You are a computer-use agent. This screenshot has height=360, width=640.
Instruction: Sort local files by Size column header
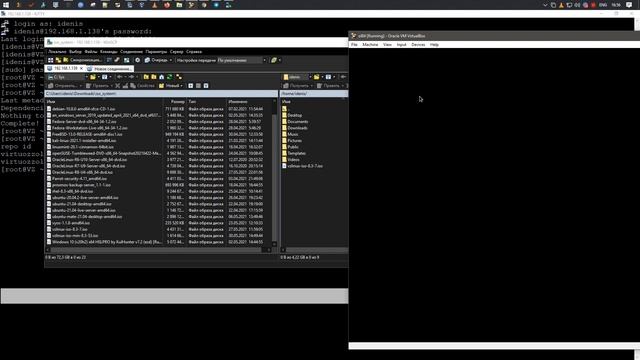tap(174, 102)
